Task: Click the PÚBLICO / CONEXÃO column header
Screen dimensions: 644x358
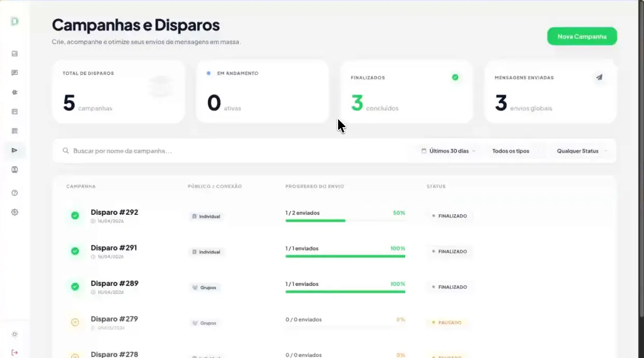Action: (x=215, y=186)
